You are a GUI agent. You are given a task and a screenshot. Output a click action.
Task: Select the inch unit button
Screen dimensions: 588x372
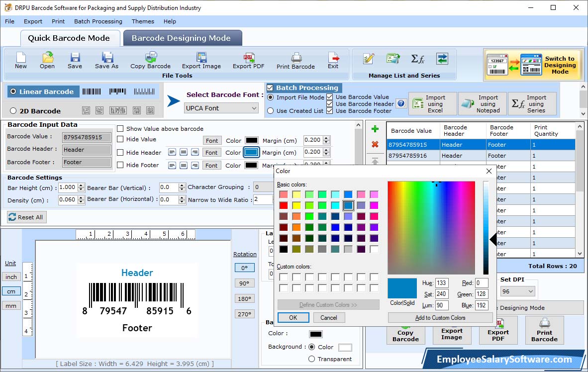pyautogui.click(x=11, y=277)
